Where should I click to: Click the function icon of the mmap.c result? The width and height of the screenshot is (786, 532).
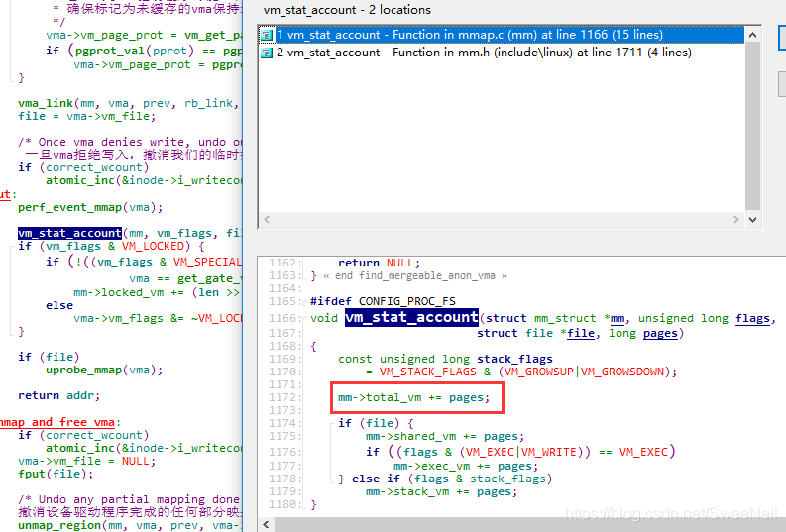(267, 35)
